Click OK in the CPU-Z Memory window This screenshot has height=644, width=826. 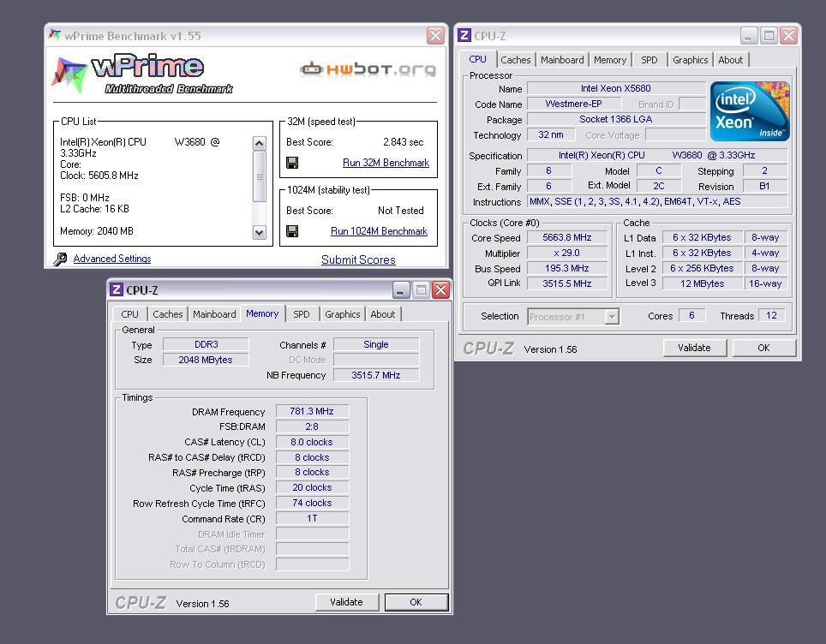tap(416, 602)
